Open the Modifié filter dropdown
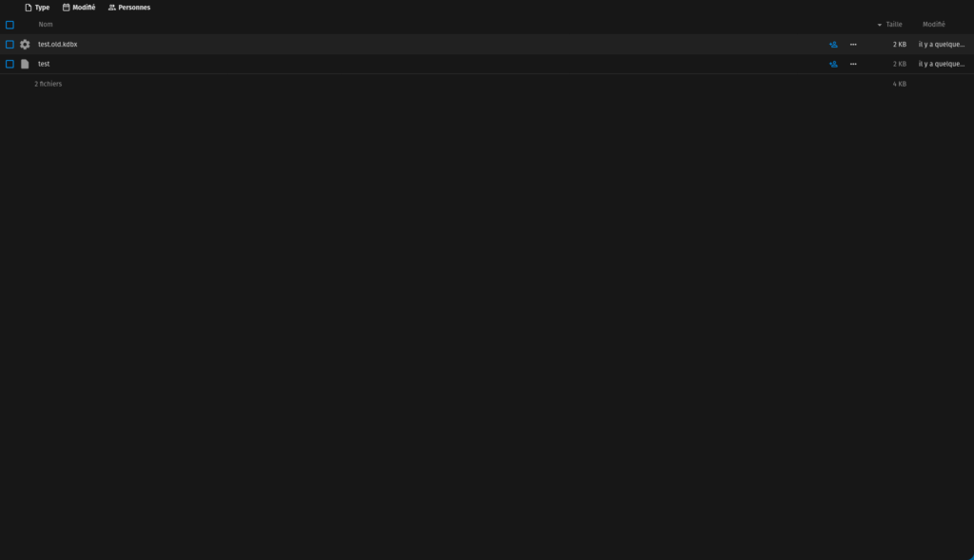Screen dimensions: 974x560 (x=79, y=8)
